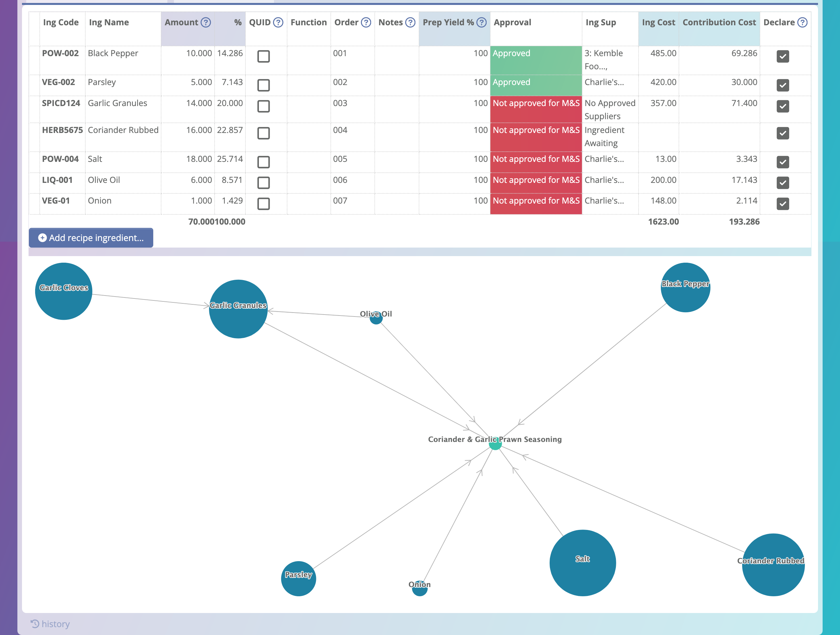Viewport: 840px width, 635px height.
Task: Click the POW-002 ingredient code
Action: tap(60, 53)
